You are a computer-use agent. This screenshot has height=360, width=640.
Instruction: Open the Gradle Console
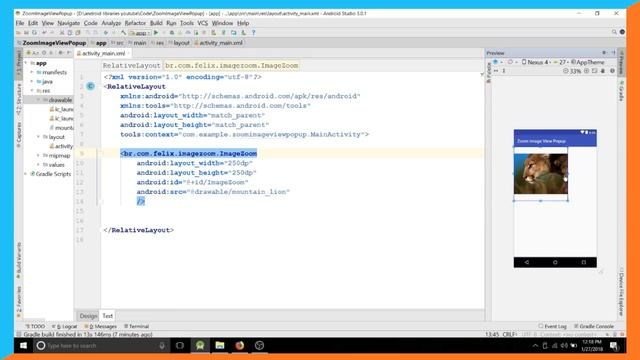tap(594, 327)
